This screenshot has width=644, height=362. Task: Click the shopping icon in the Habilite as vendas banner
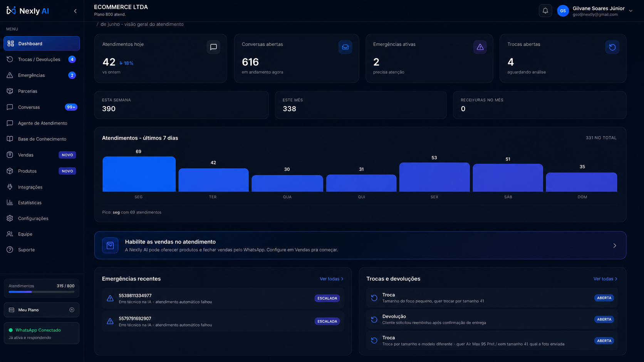[x=110, y=245]
